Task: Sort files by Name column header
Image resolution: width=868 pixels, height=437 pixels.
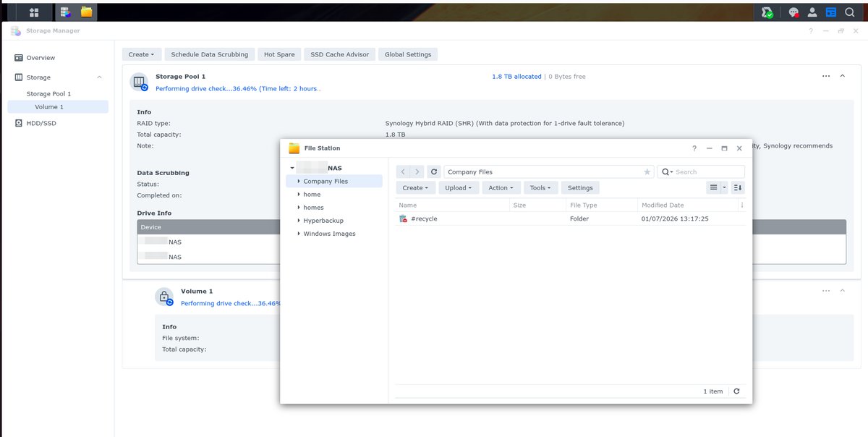Action: click(x=451, y=205)
